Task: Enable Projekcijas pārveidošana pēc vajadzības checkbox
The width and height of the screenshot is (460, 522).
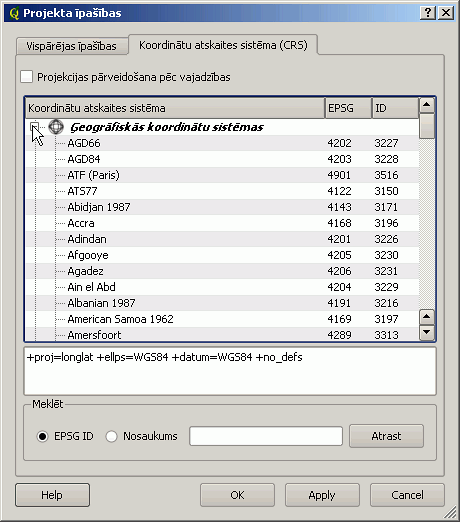Action: tap(26, 77)
